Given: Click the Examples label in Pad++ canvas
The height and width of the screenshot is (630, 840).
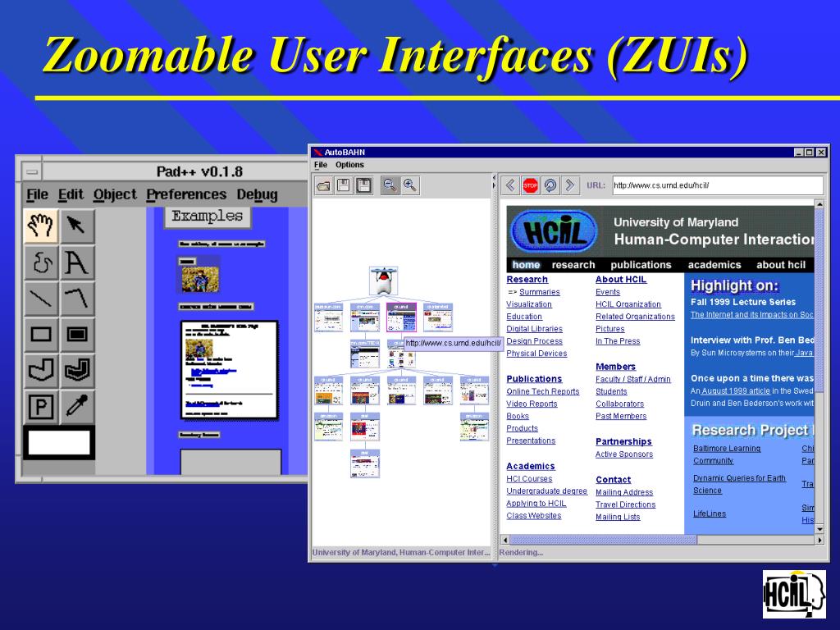Looking at the screenshot, I should click(x=208, y=217).
